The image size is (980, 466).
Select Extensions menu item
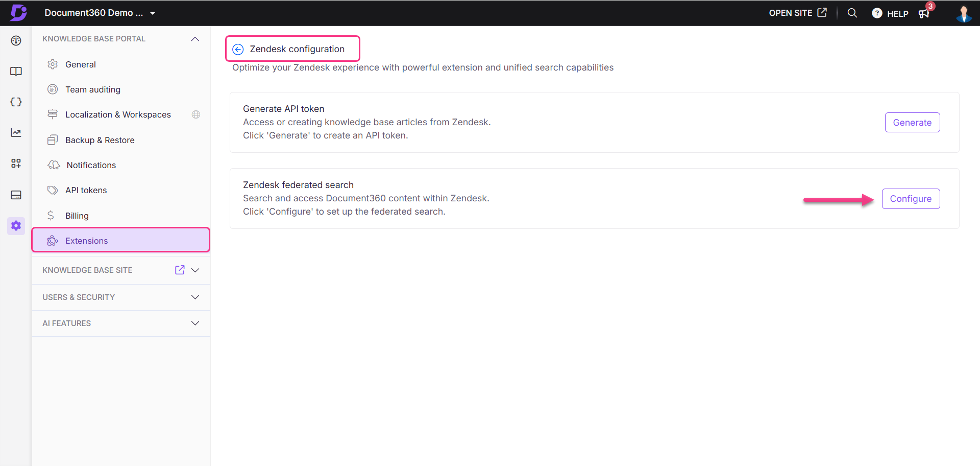(x=121, y=240)
